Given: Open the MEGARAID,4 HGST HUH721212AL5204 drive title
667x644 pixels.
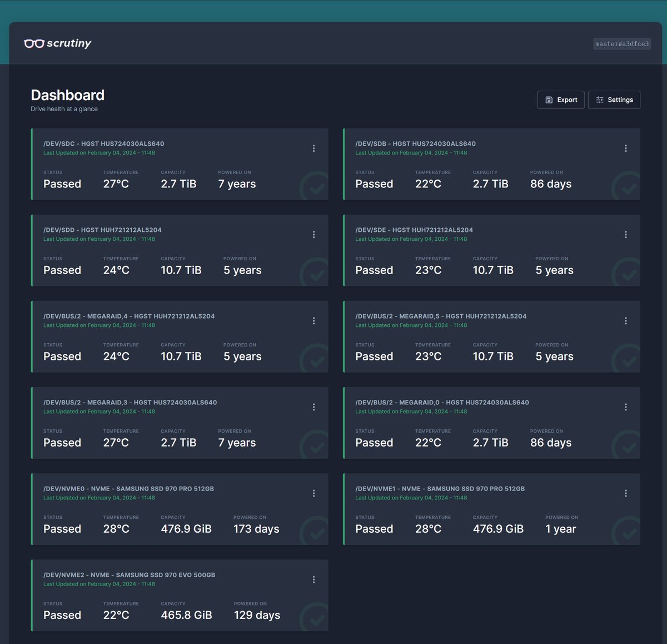Looking at the screenshot, I should tap(129, 316).
